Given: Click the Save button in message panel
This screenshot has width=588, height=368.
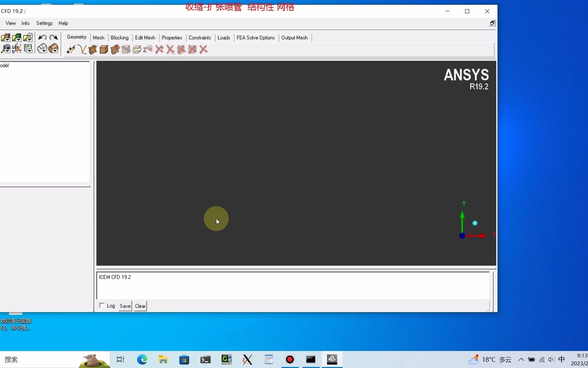Looking at the screenshot, I should [x=125, y=306].
